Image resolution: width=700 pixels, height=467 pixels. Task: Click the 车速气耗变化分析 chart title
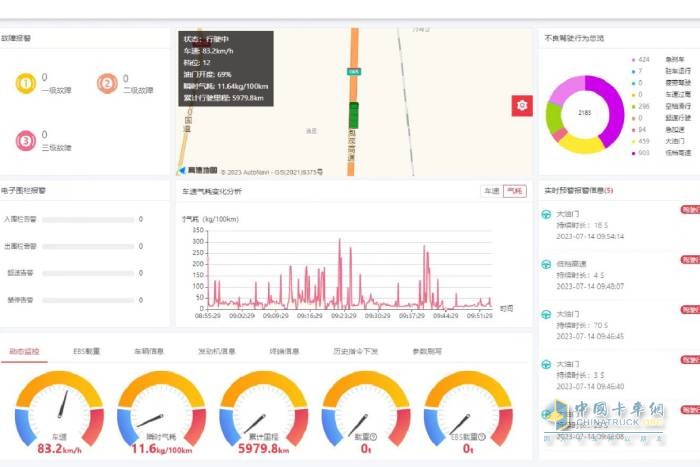pyautogui.click(x=212, y=192)
